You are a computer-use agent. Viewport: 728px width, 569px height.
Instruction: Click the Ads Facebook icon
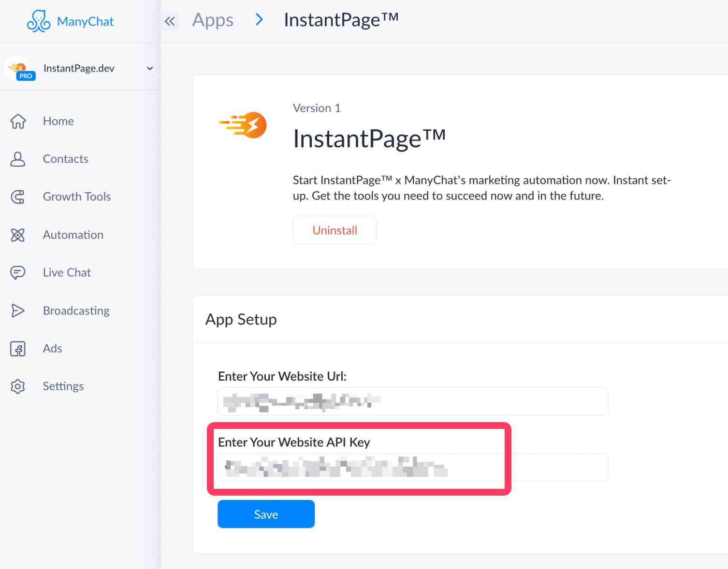[x=18, y=348]
